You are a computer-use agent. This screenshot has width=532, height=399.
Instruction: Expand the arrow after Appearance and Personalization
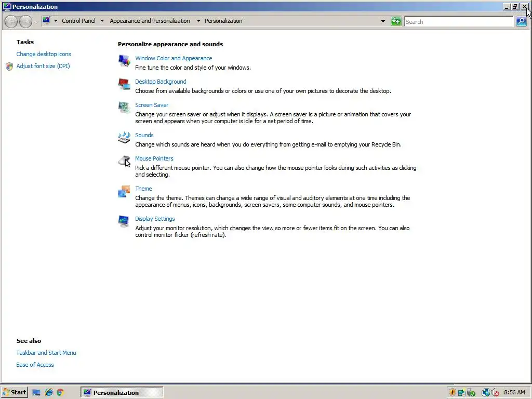click(198, 21)
